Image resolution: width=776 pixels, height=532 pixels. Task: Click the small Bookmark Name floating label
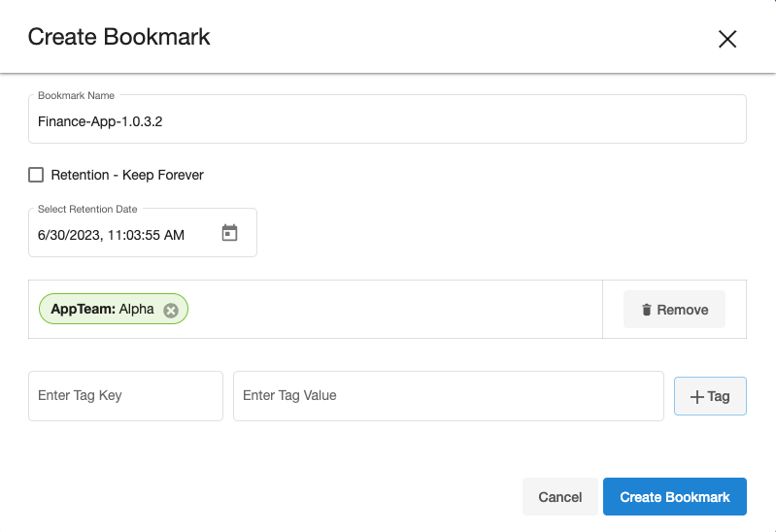click(76, 95)
